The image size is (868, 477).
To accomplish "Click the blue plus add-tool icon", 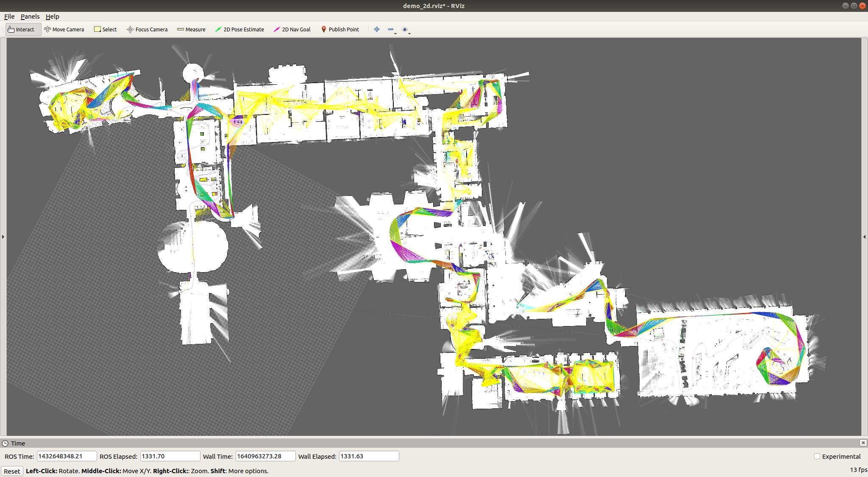I will click(376, 29).
